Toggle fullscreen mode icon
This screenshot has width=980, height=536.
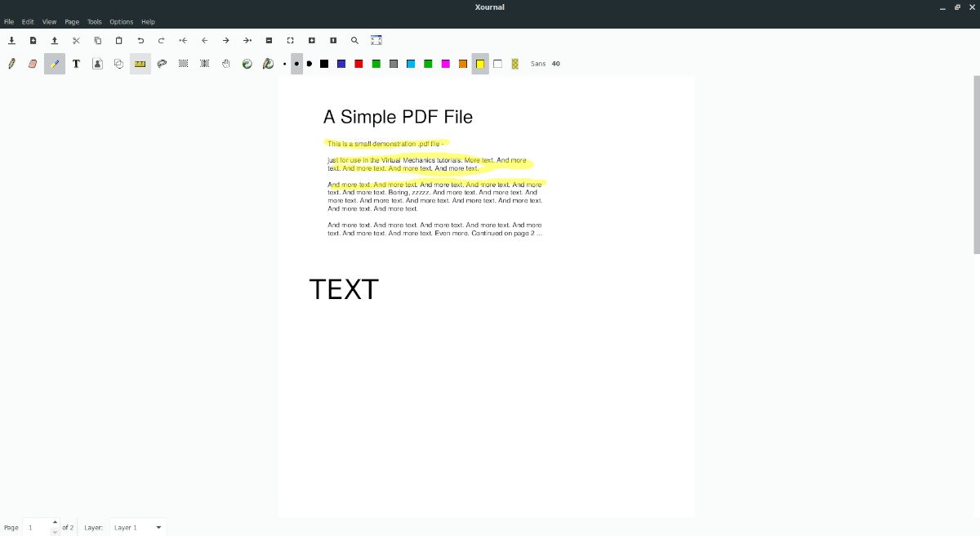(376, 40)
